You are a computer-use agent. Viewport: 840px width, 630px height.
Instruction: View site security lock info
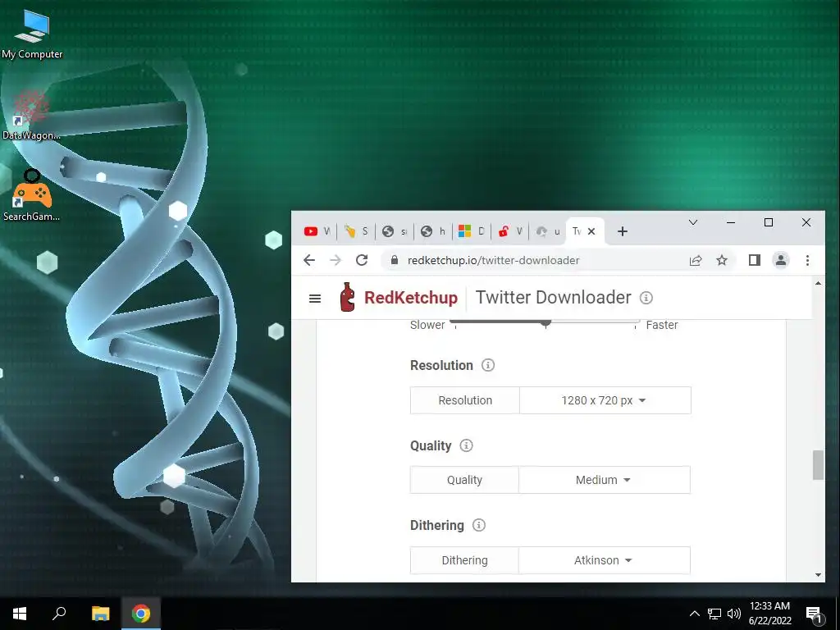(395, 260)
